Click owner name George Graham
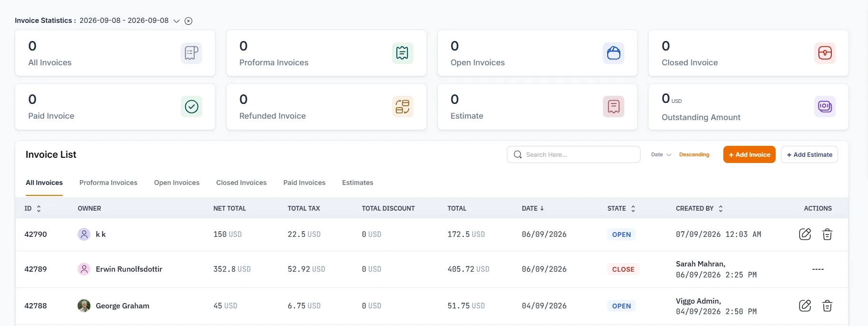 (122, 306)
